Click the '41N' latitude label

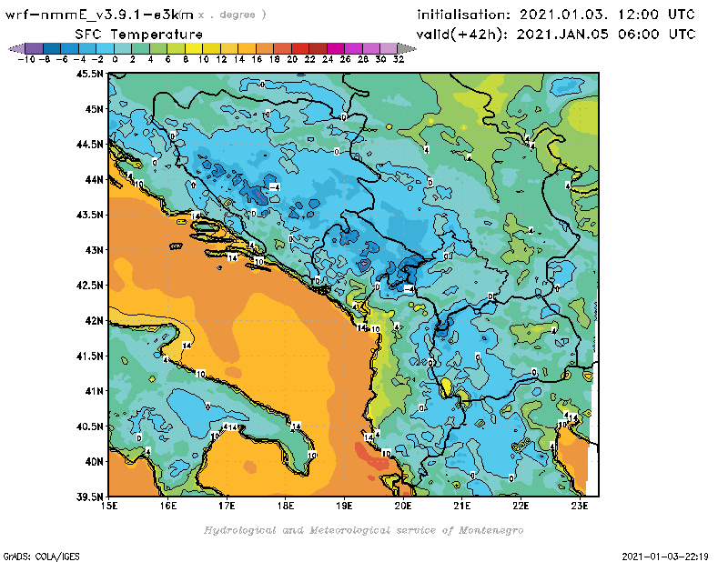click(x=94, y=391)
